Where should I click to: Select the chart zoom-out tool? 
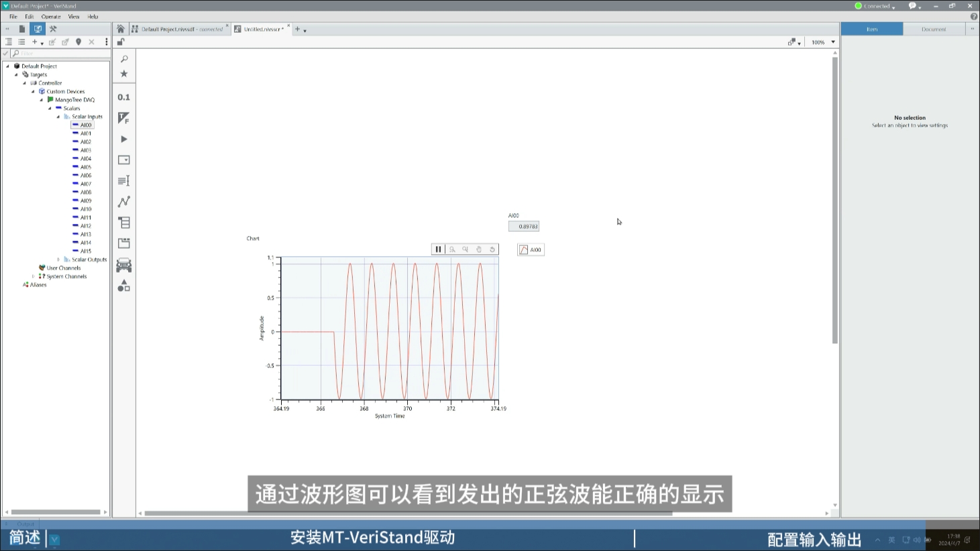(465, 249)
